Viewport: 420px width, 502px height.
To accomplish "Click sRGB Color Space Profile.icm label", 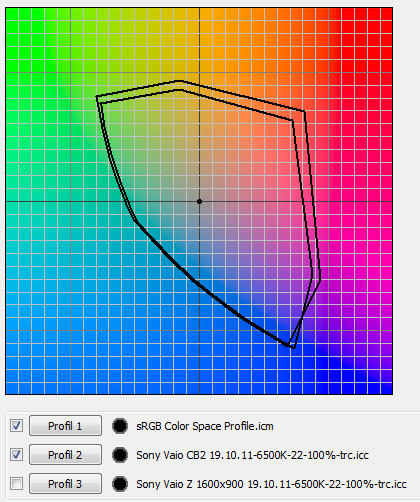I will point(205,426).
